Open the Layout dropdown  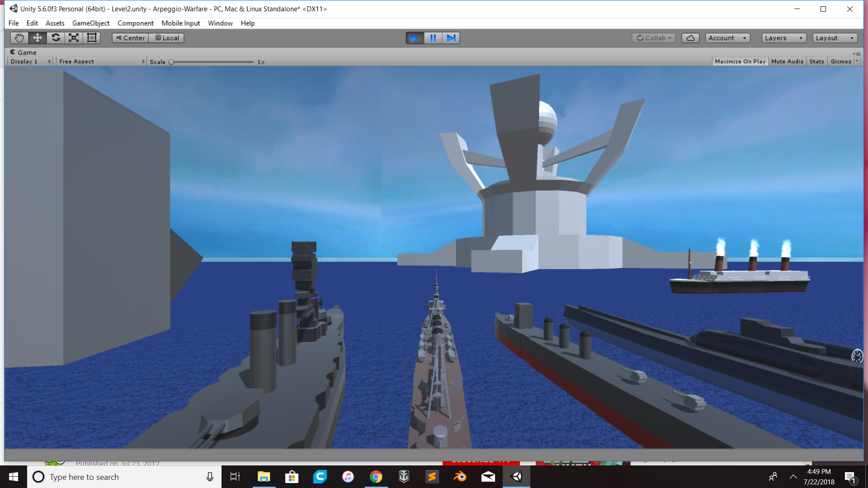[x=835, y=38]
